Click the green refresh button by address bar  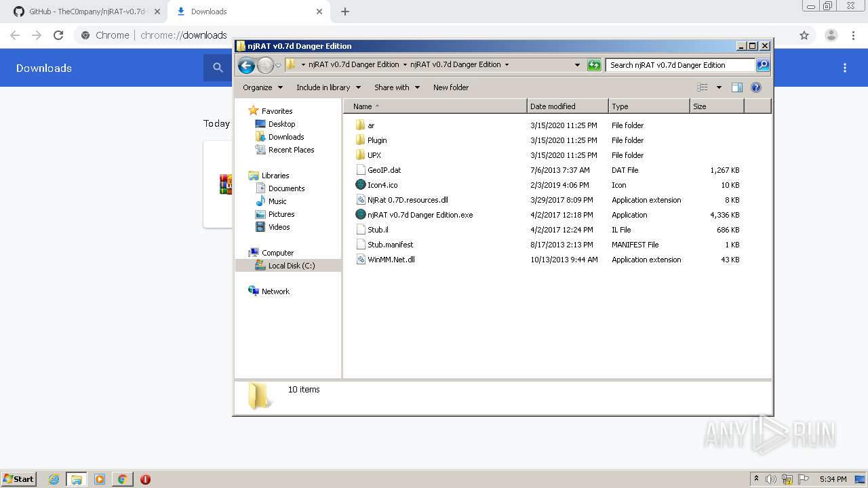tap(594, 65)
